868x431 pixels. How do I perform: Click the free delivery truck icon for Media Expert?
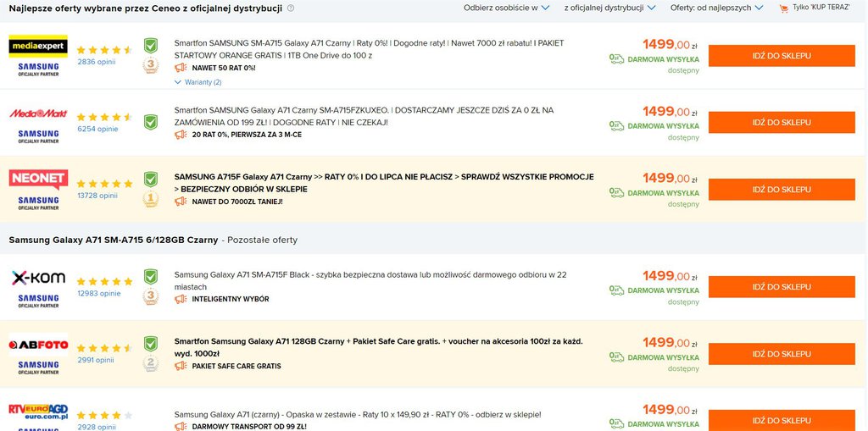(x=616, y=59)
